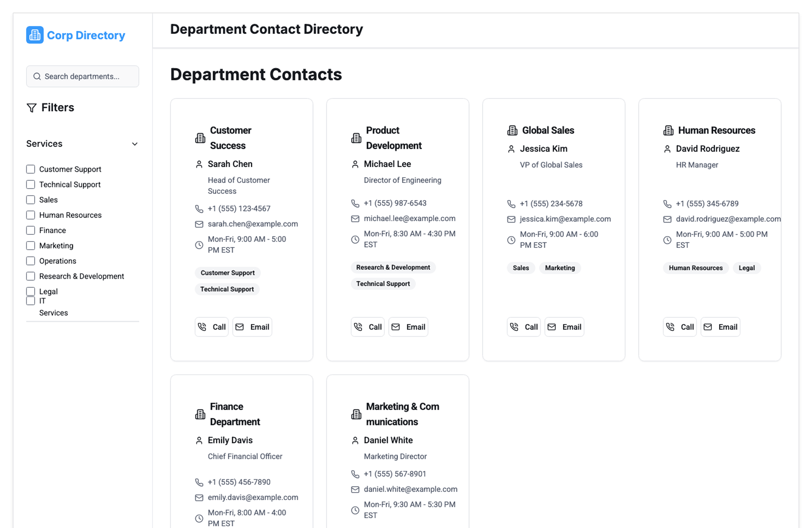Toggle the Legal filter checkbox

tap(30, 291)
